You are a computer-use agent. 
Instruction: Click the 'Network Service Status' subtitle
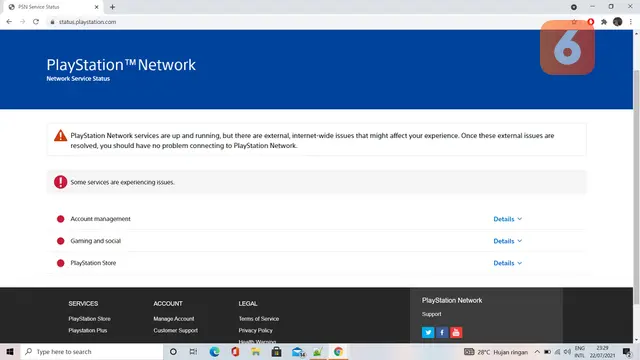[x=78, y=79]
